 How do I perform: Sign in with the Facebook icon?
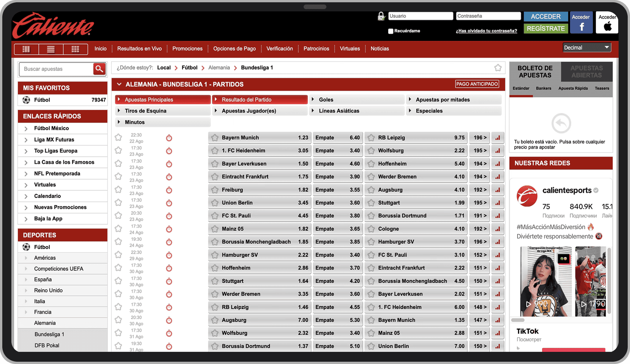coord(581,23)
